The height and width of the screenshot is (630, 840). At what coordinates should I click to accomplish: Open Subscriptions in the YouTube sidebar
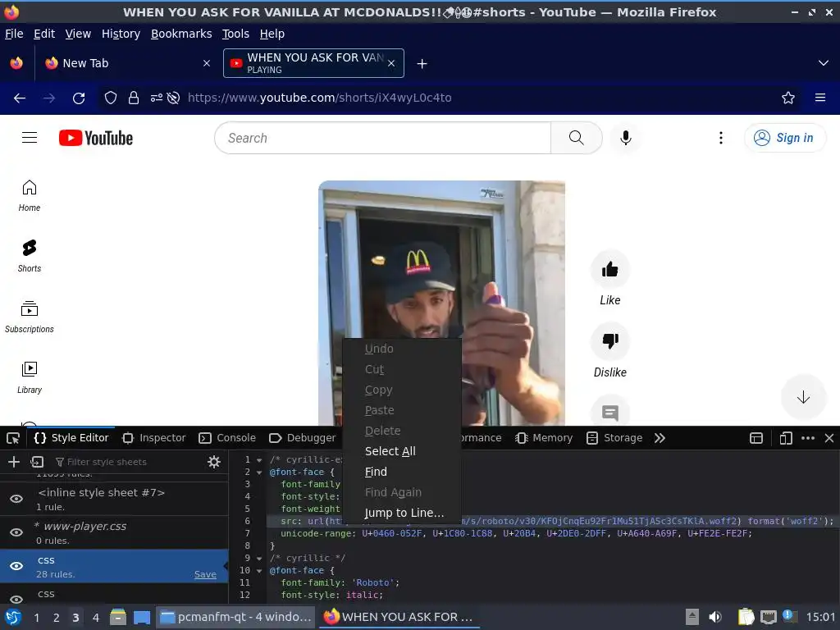(x=30, y=317)
